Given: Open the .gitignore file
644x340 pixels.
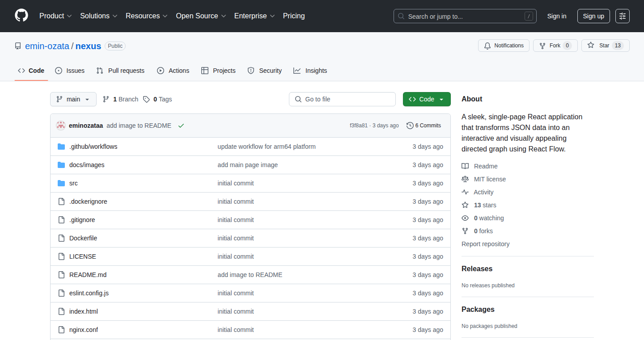Looking at the screenshot, I should point(82,220).
